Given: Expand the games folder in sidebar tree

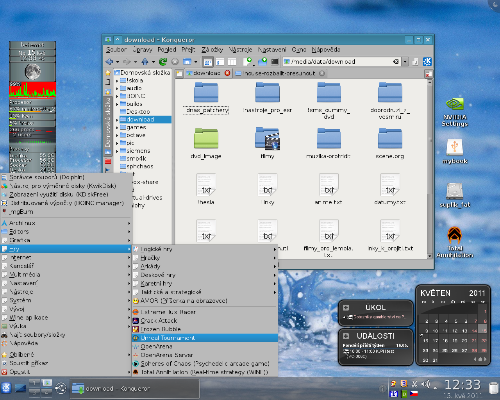Looking at the screenshot, I should click(x=117, y=127).
